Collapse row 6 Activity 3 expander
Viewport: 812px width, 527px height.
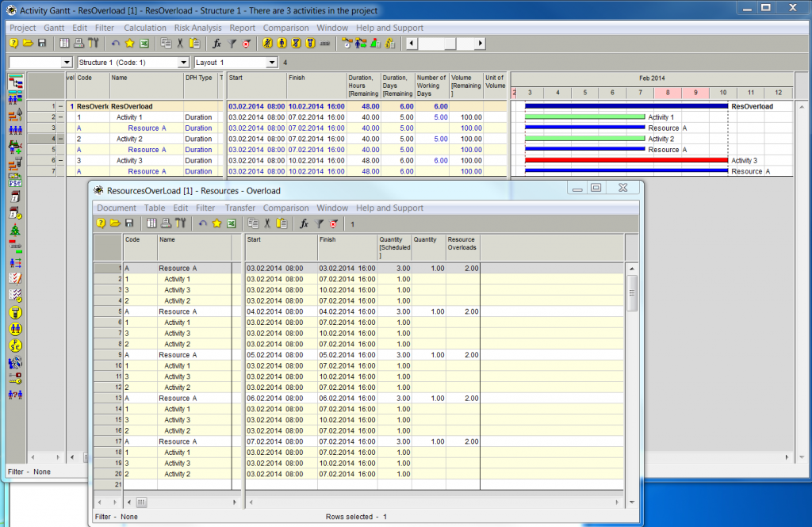tap(60, 161)
